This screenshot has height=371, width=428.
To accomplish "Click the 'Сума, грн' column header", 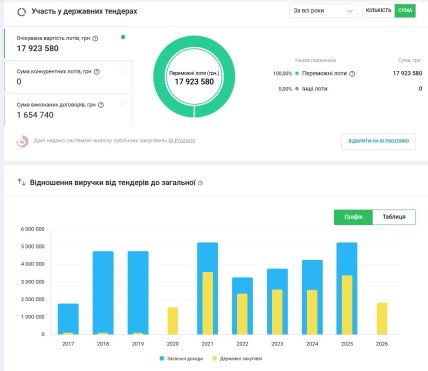I will coord(410,60).
